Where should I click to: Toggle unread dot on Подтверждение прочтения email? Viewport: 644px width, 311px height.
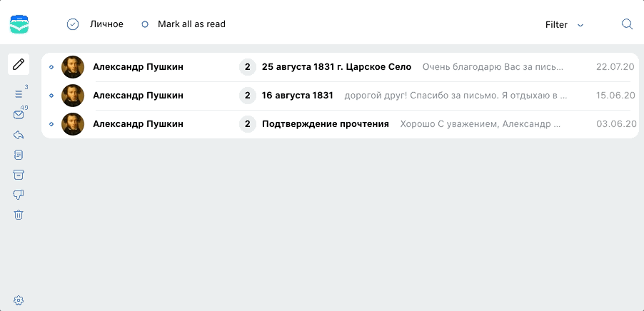(x=51, y=124)
